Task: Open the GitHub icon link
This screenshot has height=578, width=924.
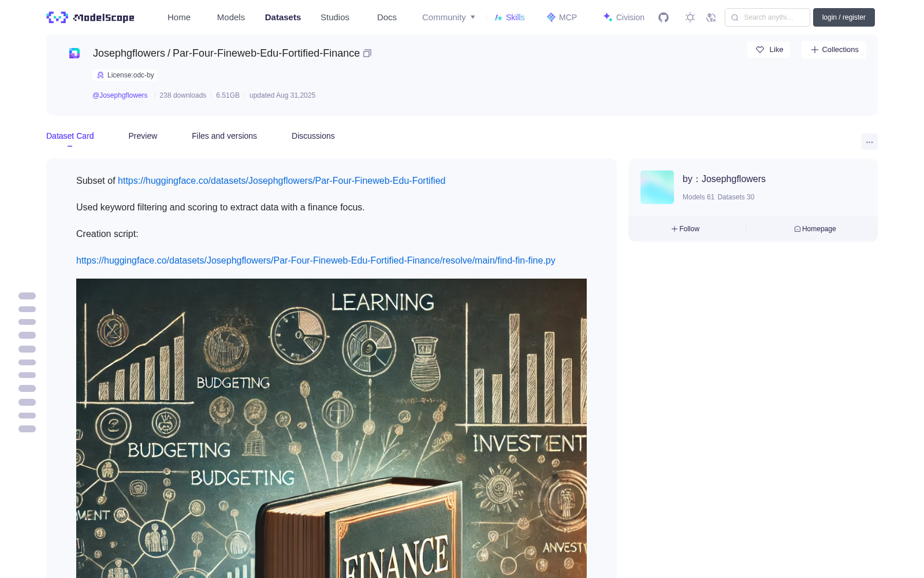Action: (664, 17)
